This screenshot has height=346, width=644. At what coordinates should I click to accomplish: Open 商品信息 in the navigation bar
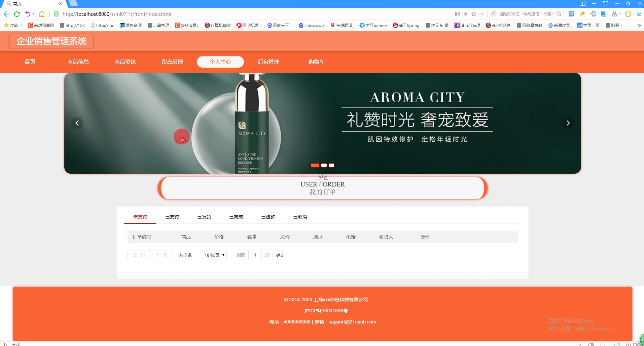pos(78,62)
